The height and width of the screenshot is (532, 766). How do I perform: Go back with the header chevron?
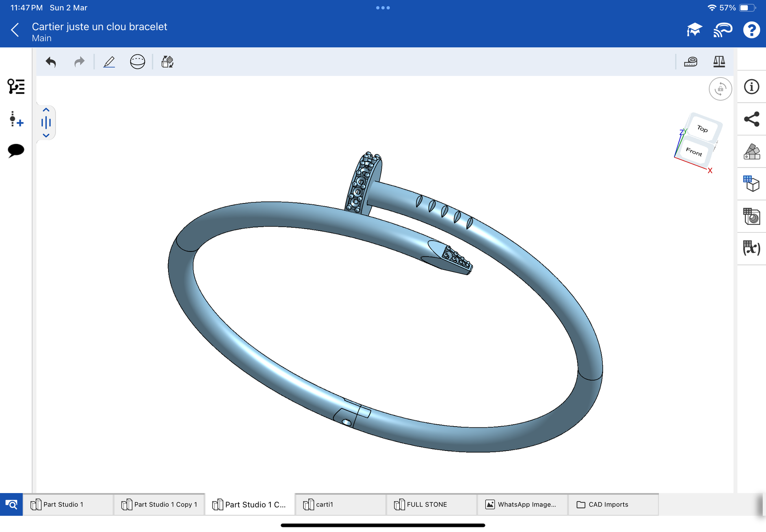pos(15,30)
